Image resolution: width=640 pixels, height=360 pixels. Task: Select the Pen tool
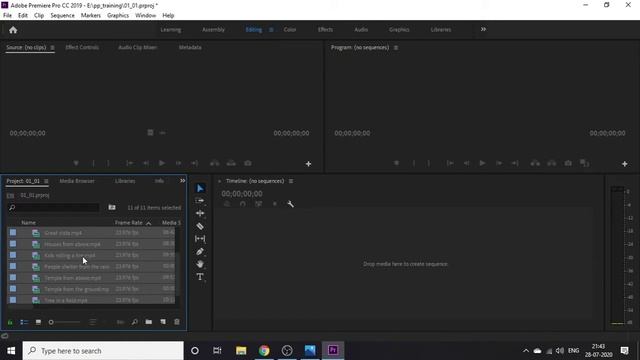tap(200, 251)
